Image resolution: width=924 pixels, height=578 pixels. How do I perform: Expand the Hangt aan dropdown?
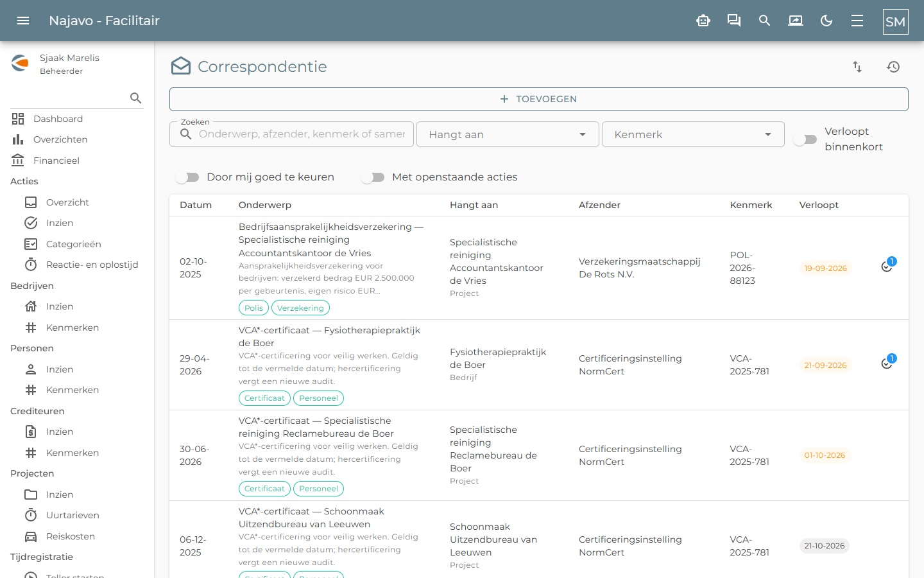[508, 134]
